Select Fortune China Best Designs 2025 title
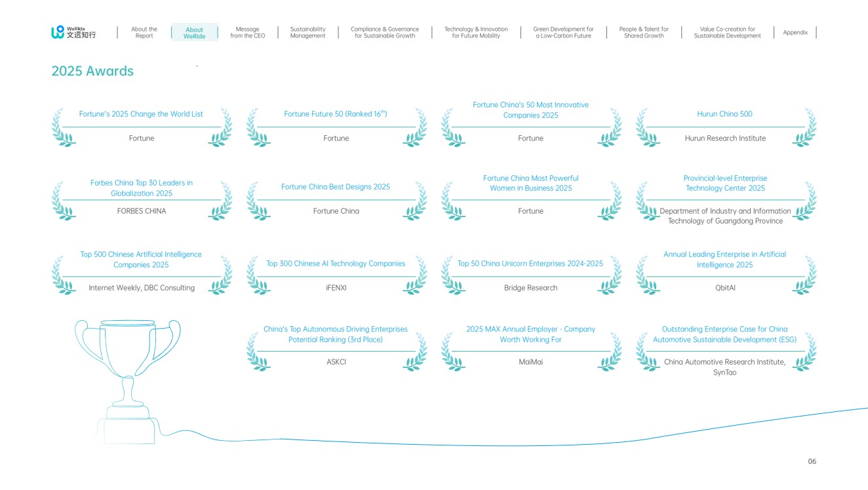 336,187
